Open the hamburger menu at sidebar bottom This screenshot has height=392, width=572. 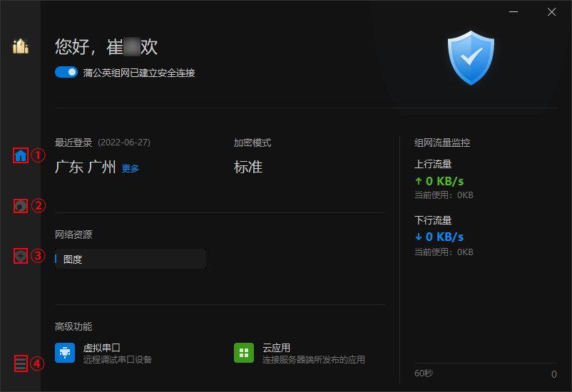point(21,363)
